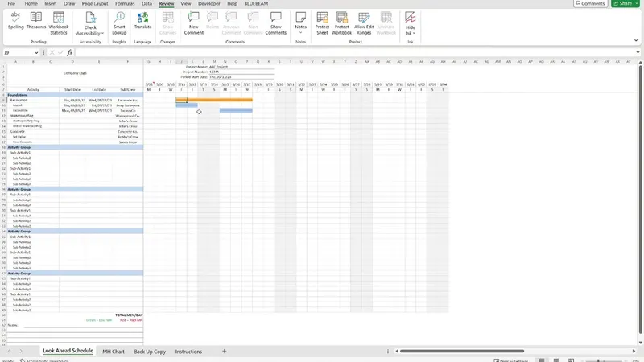
Task: Click the Translate tool
Action: coord(143,21)
